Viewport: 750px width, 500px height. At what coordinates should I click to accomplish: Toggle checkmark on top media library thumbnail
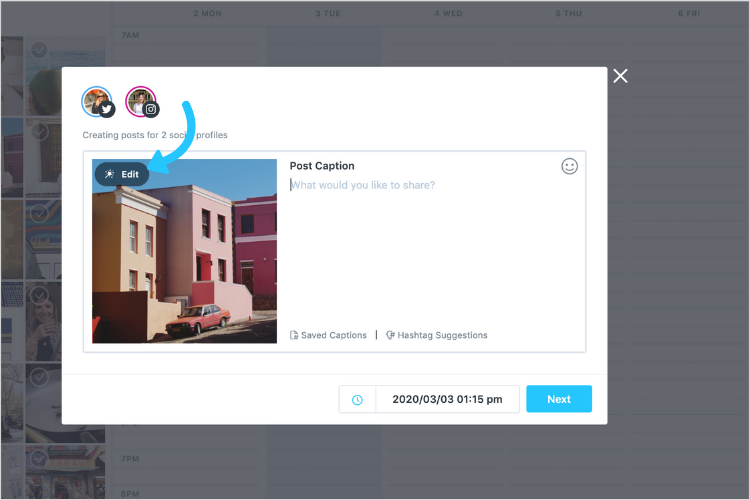pos(39,50)
